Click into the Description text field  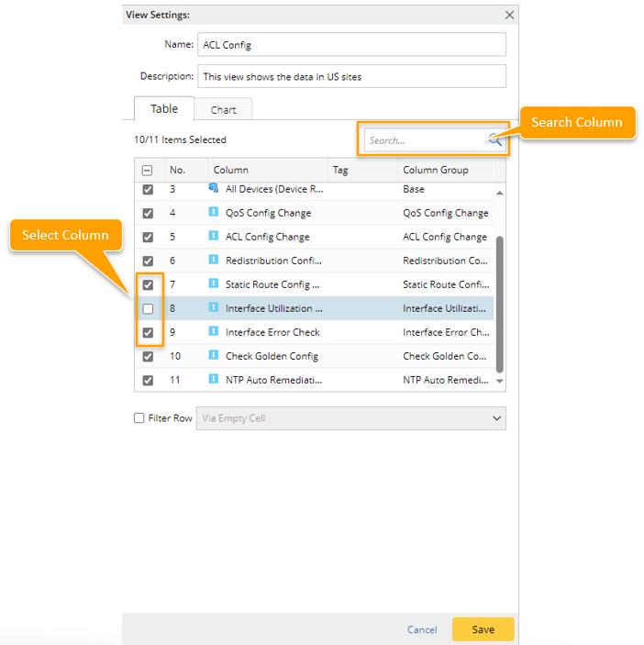[x=352, y=76]
